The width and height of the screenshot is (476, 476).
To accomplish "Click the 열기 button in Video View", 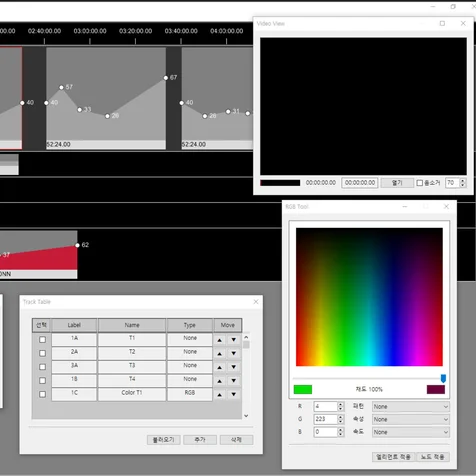I will (x=397, y=183).
